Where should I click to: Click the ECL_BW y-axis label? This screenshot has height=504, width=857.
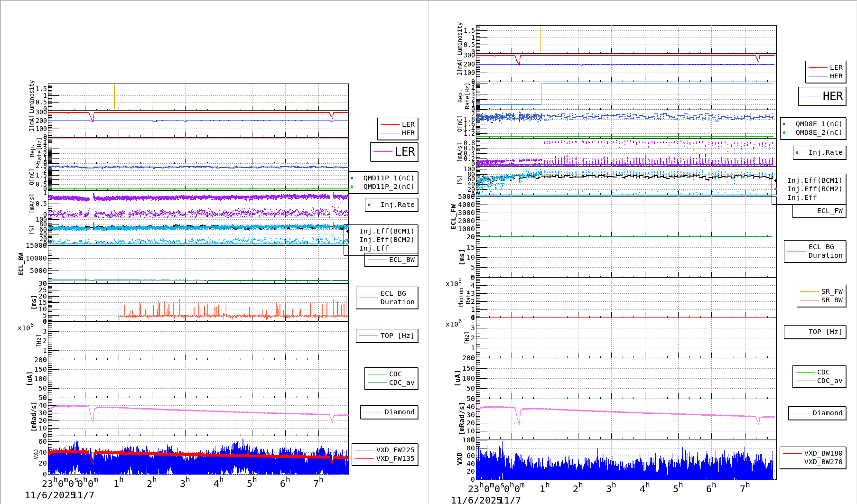[21, 264]
